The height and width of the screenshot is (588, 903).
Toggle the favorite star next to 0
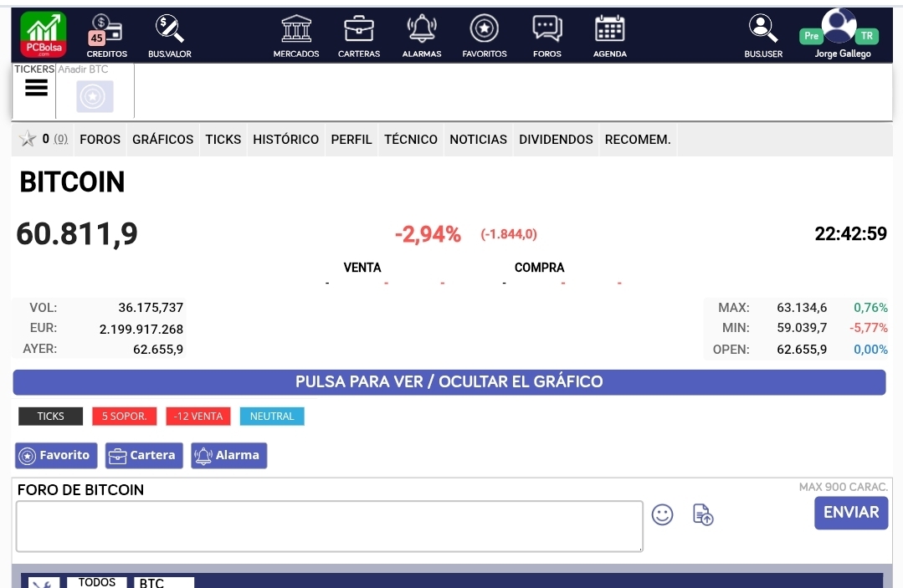tap(27, 139)
